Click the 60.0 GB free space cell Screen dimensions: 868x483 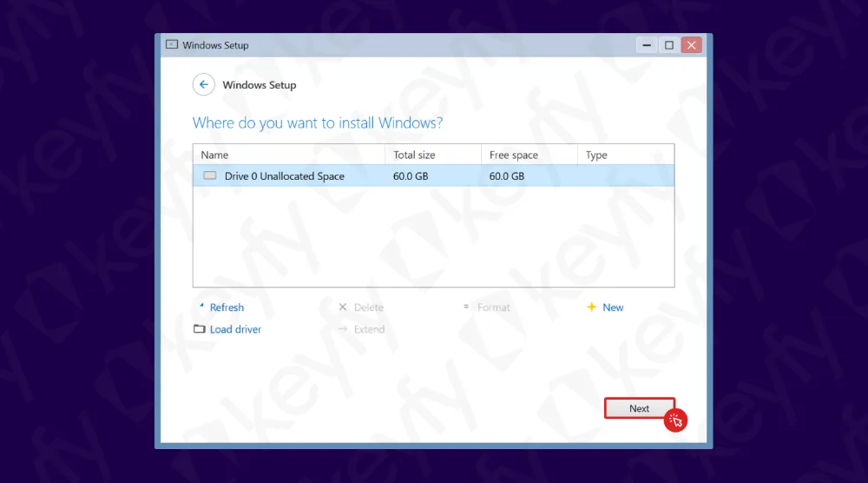(x=507, y=176)
